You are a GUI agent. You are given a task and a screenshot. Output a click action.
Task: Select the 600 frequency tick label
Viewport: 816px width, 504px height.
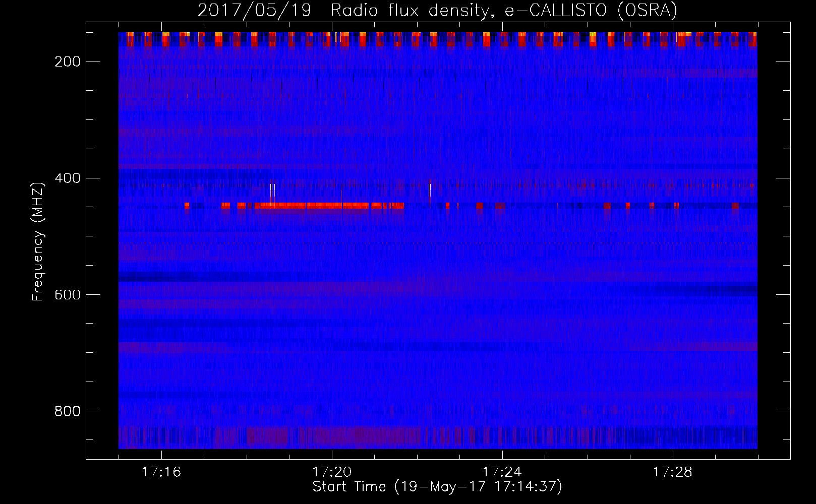coord(68,295)
